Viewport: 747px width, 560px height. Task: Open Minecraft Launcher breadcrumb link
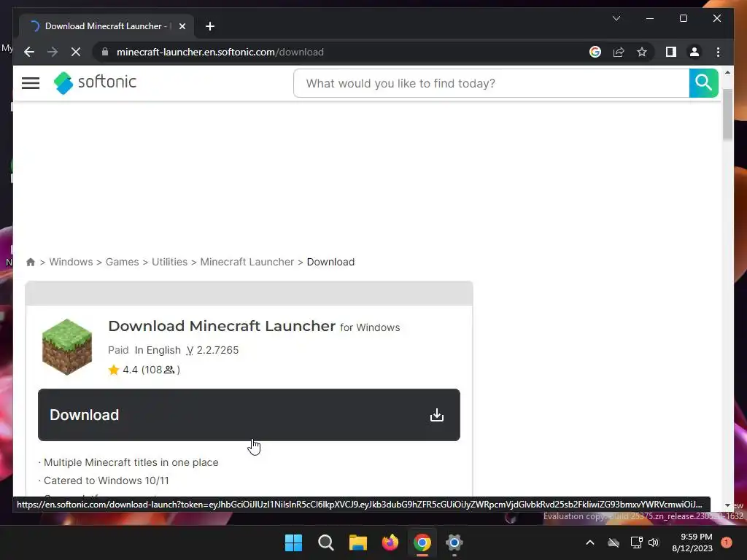click(x=247, y=262)
